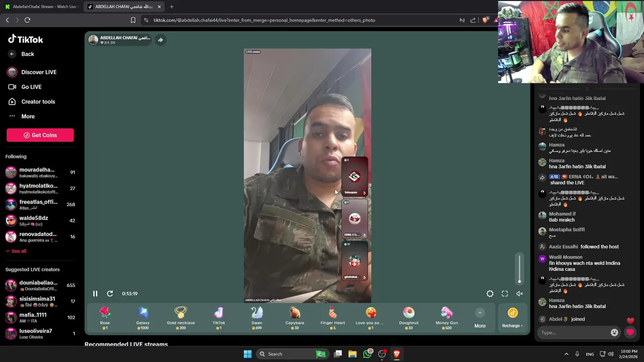Viewport: 644px width, 362px height.
Task: Open freeatlas_offi following stream
Action: point(40,205)
